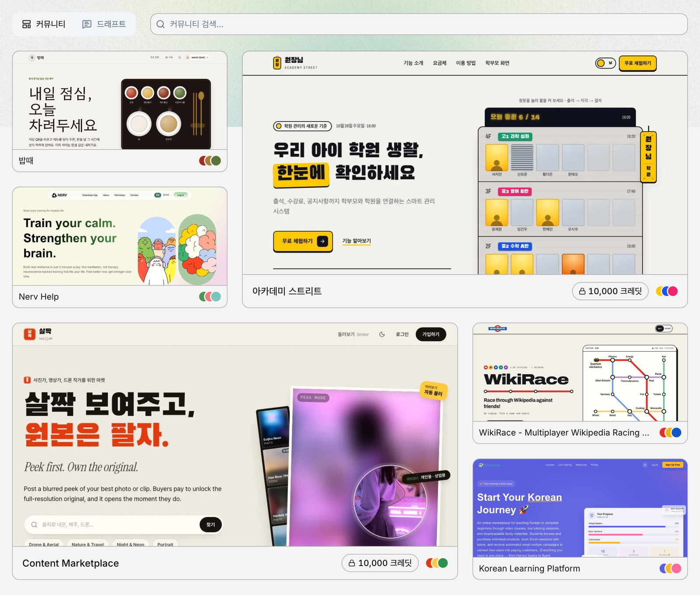Click the DontCode mascot logo in Korean Learning preview
The width and height of the screenshot is (700, 595).
point(481,465)
